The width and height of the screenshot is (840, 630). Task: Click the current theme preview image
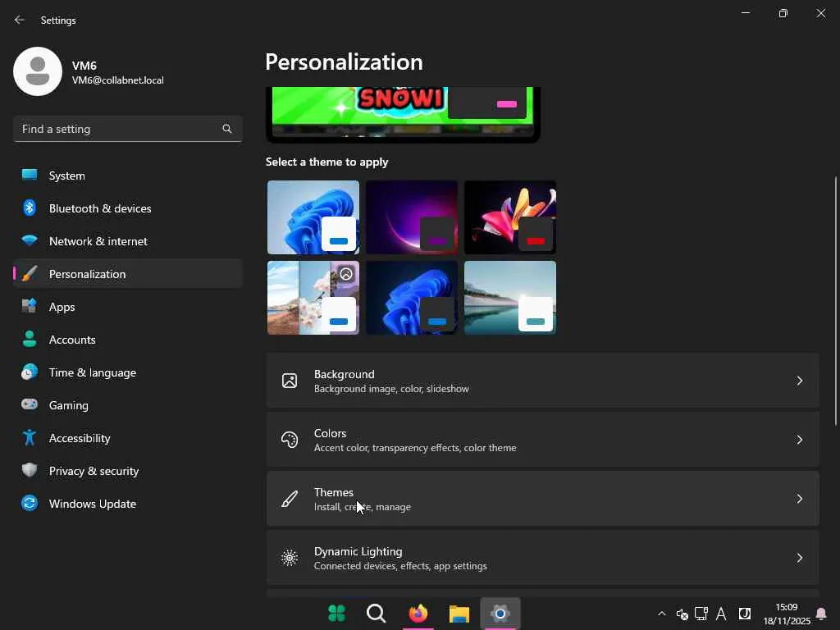[x=403, y=113]
